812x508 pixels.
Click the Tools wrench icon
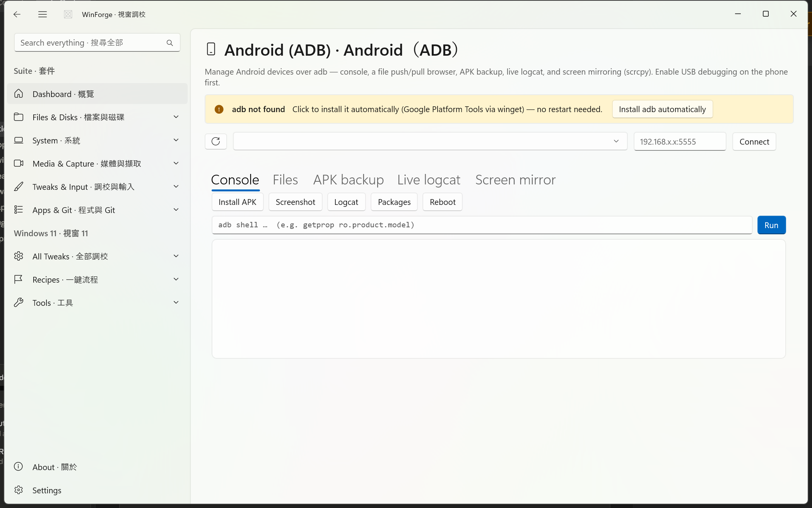[x=19, y=302]
